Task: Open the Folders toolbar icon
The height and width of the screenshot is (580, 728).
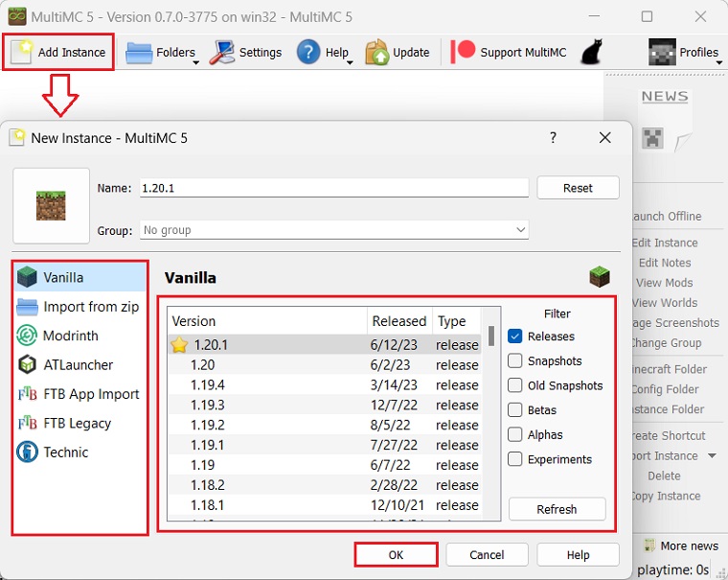Action: (139, 53)
